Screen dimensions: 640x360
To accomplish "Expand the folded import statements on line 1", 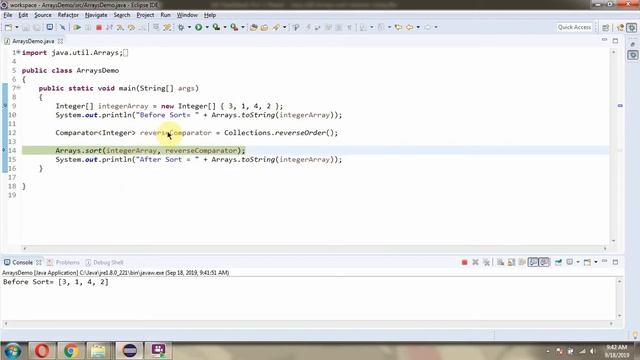I will point(18,52).
